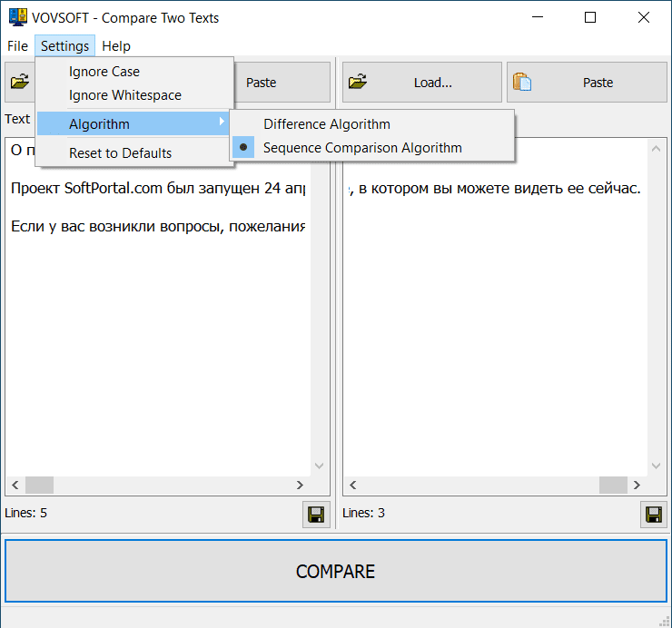Click the 'Lines: 3' label
The image size is (672, 628).
[363, 513]
